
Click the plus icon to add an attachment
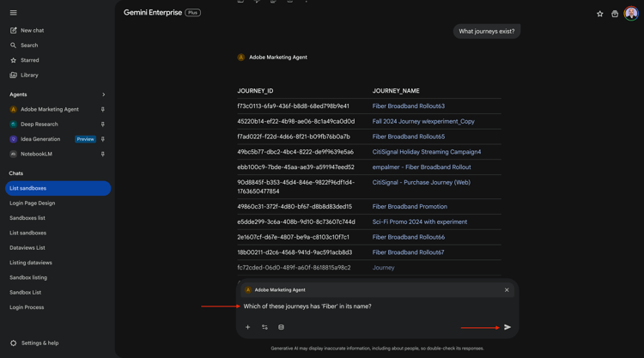[248, 327]
